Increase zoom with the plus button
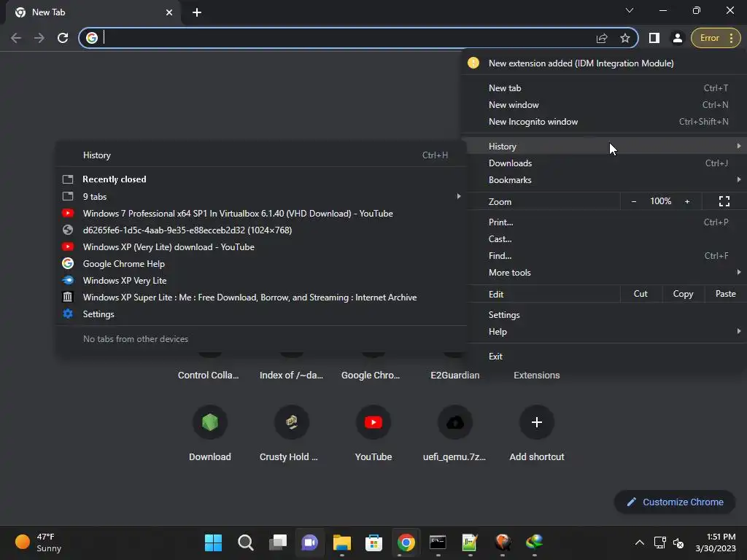 (687, 201)
